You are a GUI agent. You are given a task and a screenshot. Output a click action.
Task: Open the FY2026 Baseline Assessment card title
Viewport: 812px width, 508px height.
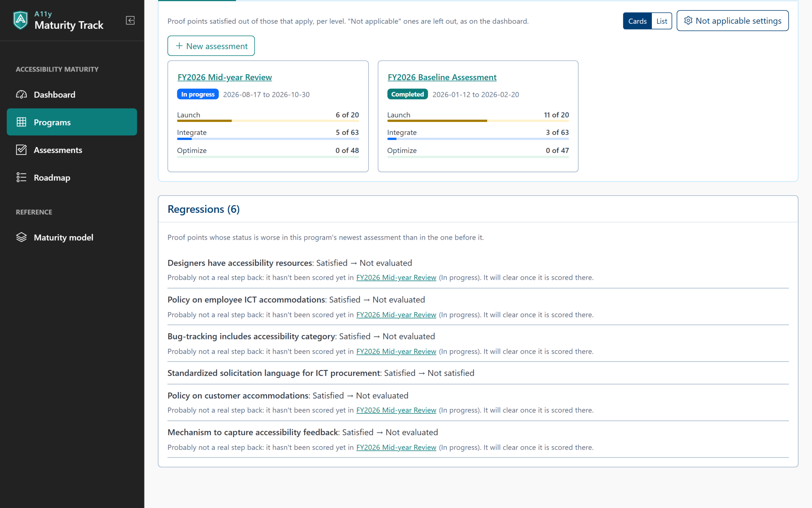click(x=442, y=77)
